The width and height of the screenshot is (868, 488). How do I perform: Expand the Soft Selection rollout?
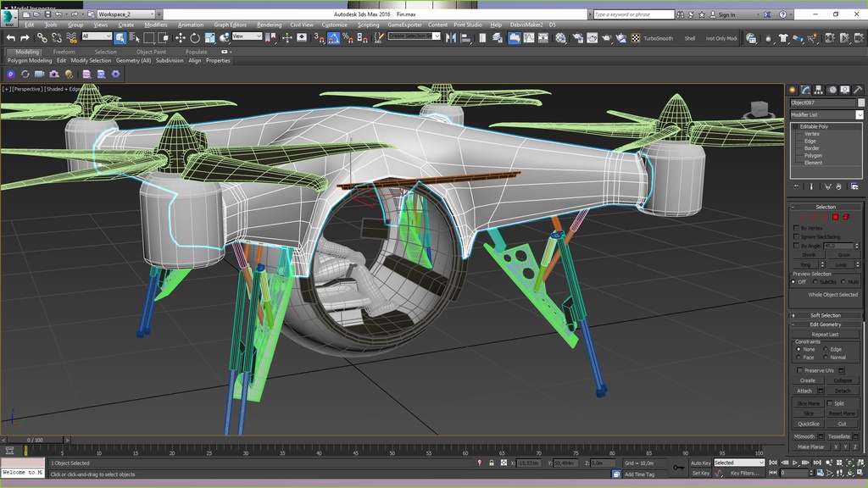(826, 315)
